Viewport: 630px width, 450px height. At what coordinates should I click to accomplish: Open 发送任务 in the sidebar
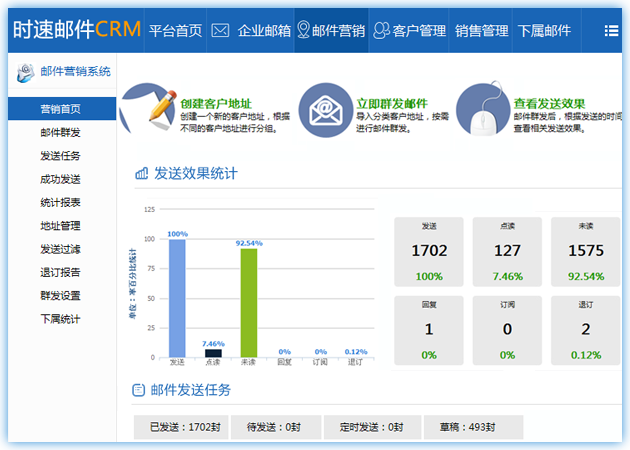pyautogui.click(x=60, y=156)
